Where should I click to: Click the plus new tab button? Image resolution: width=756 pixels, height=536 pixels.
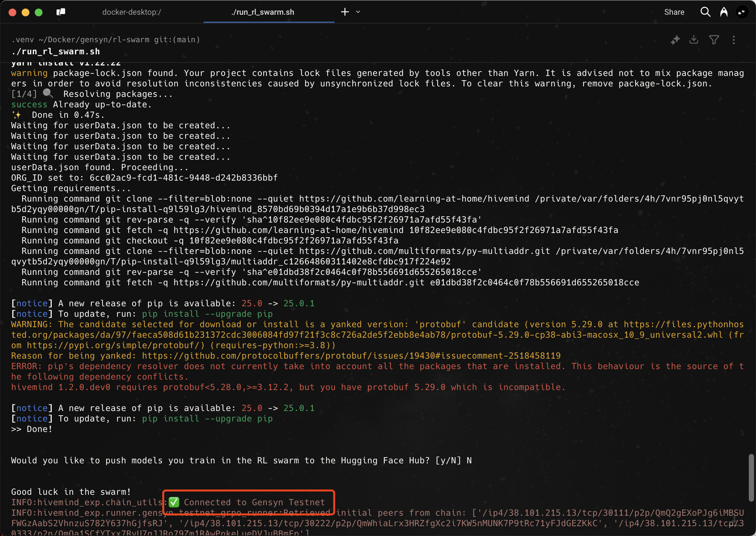click(x=345, y=12)
